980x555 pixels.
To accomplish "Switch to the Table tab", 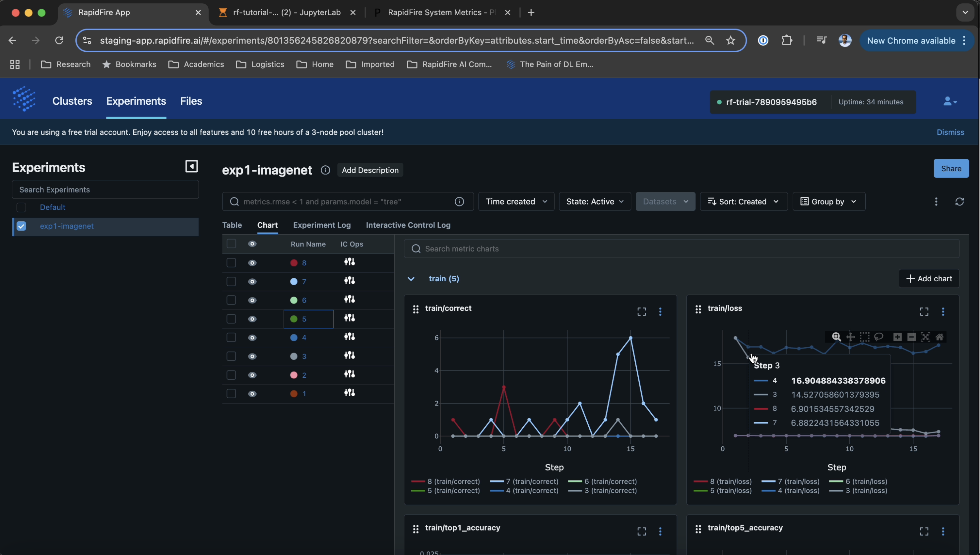I will point(232,225).
